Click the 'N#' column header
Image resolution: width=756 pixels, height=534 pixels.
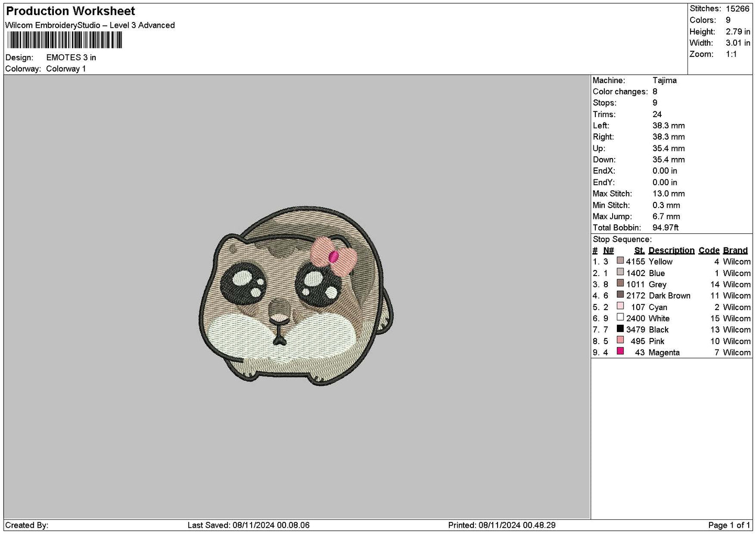pyautogui.click(x=608, y=251)
